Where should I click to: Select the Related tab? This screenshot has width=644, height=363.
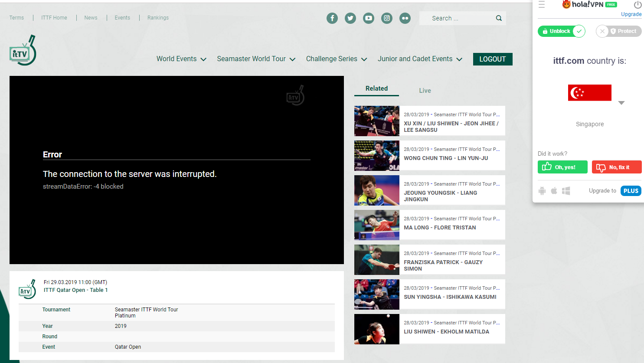(x=376, y=88)
